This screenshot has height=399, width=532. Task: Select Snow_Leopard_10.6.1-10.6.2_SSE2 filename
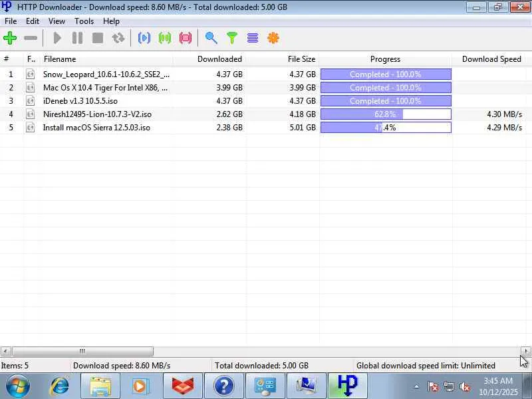[106, 74]
